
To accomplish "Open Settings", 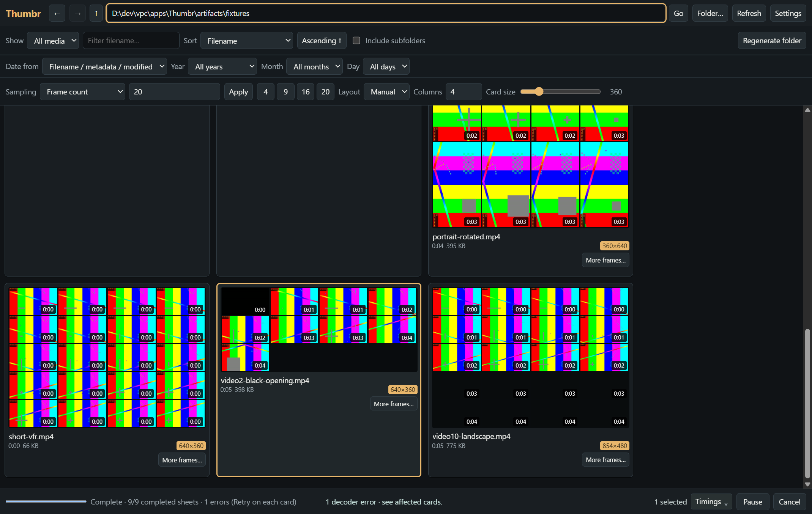I will click(788, 13).
